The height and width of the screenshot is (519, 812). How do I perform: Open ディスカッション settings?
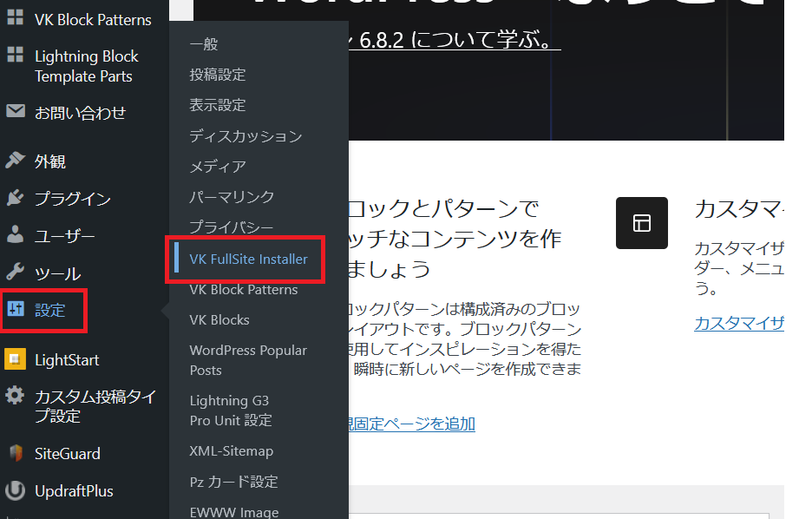[246, 135]
